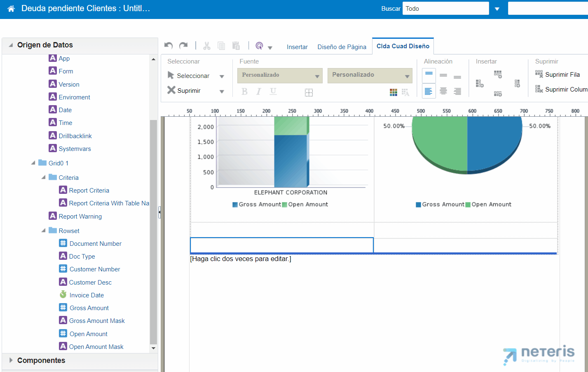Select the Doc Type text field

click(x=82, y=256)
